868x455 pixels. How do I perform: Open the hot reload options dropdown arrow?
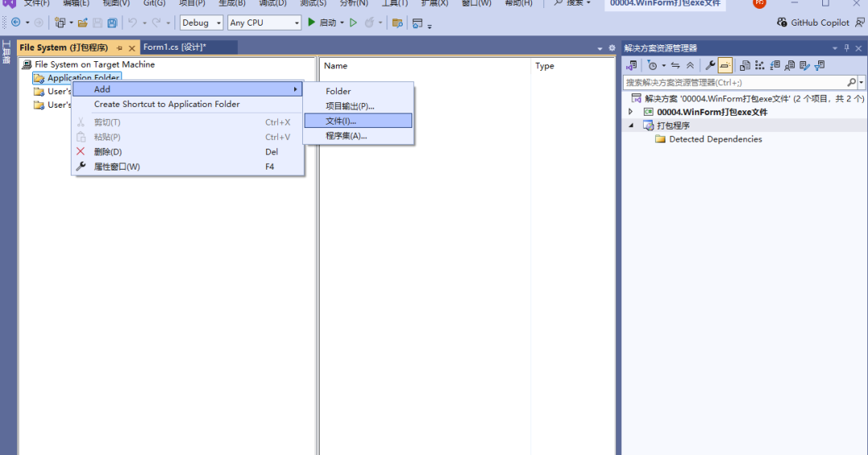coord(380,23)
